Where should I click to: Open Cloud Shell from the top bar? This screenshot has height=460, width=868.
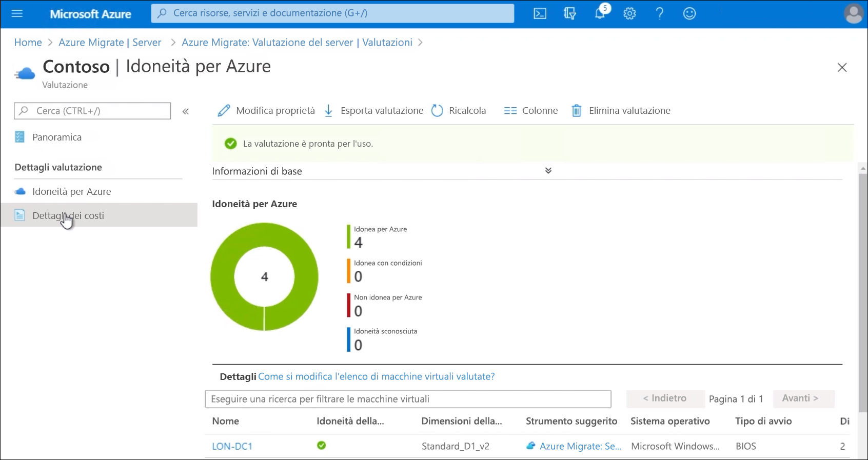[x=540, y=13]
